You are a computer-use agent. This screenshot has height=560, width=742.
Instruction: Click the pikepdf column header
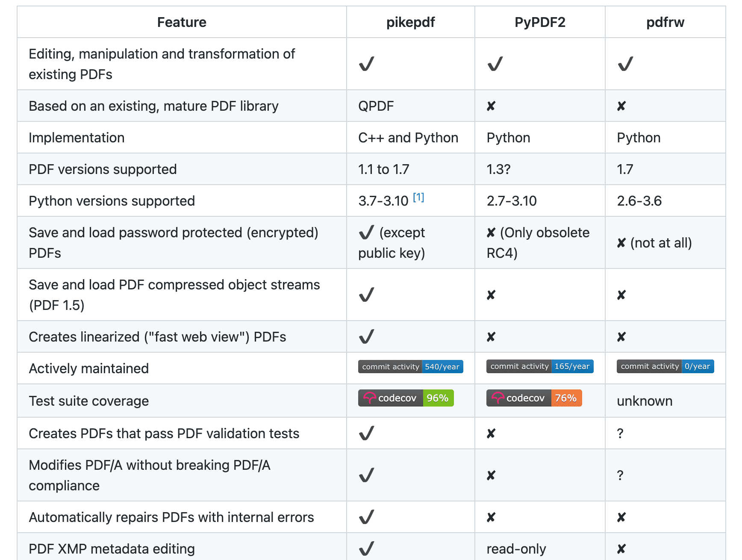(411, 22)
